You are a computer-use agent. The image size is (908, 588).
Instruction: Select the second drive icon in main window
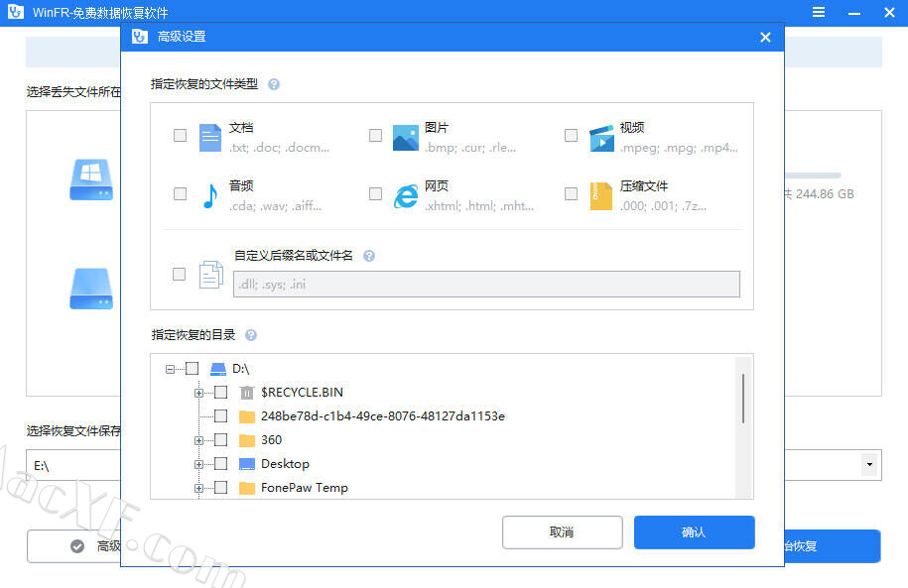(x=91, y=289)
